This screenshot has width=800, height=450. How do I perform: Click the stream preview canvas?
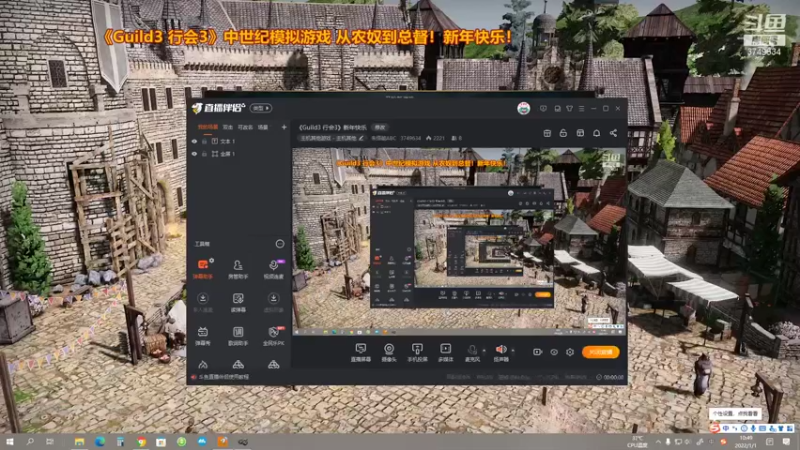point(459,241)
